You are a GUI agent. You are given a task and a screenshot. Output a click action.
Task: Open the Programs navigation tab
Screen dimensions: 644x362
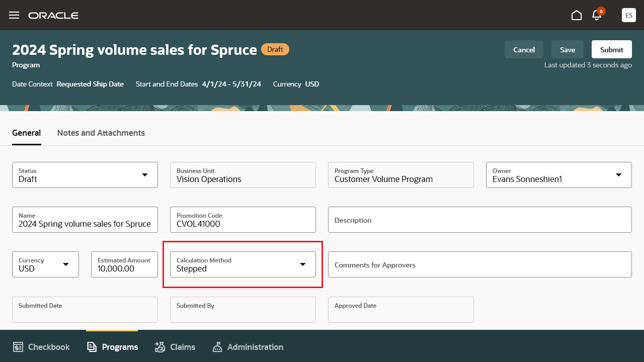coord(112,347)
